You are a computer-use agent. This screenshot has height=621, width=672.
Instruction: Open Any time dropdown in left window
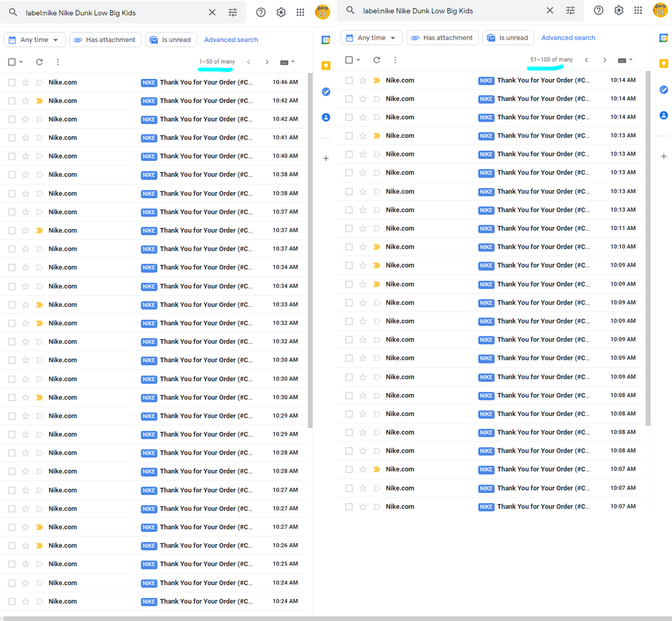tap(35, 40)
